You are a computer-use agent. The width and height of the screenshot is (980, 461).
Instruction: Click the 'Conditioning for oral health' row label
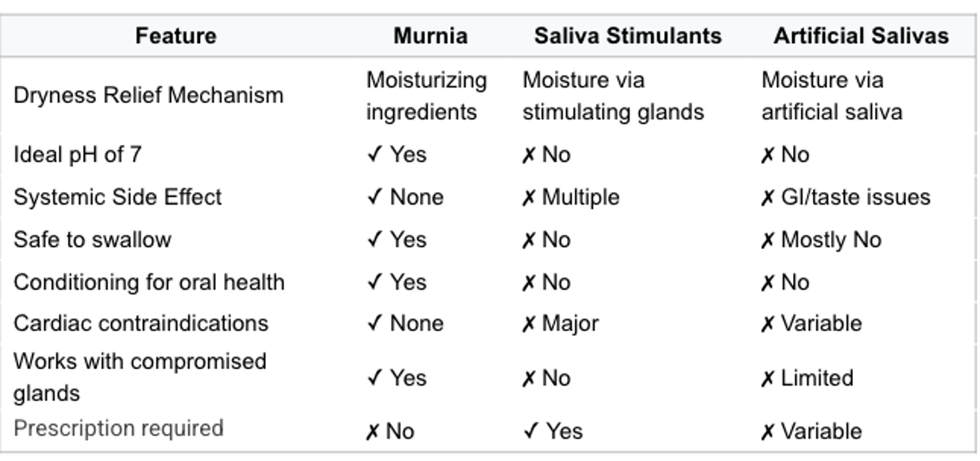click(x=149, y=282)
